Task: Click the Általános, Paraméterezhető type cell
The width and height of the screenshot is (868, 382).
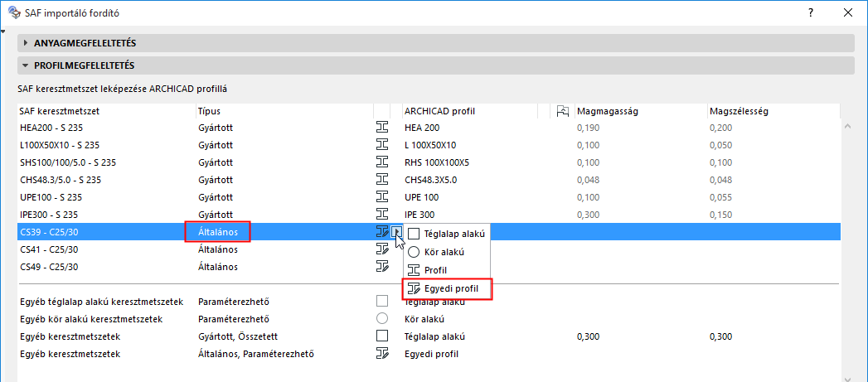Action: (255, 353)
